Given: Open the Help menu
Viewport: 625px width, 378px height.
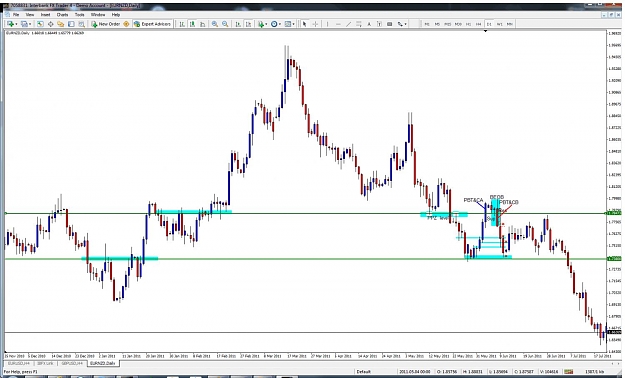Looking at the screenshot, I should [116, 14].
